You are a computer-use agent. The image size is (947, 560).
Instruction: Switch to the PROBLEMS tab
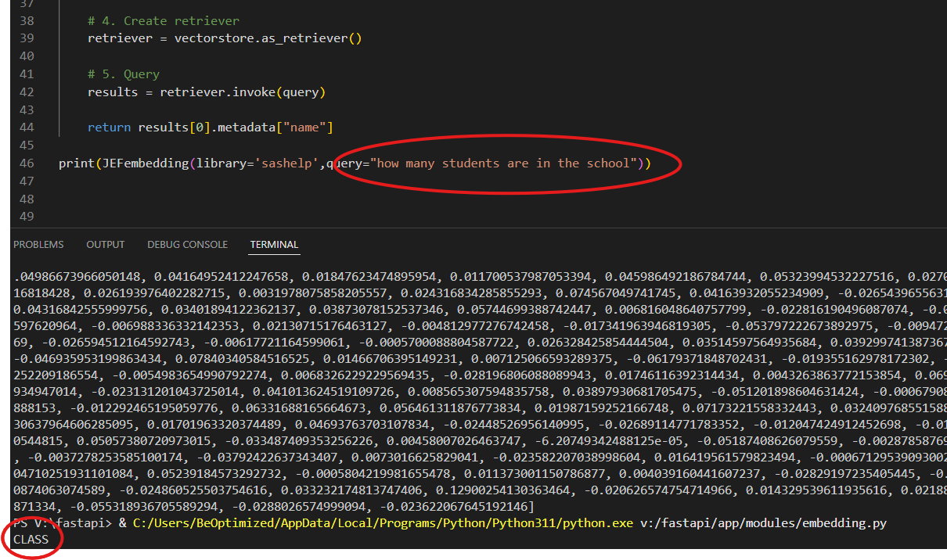[38, 244]
